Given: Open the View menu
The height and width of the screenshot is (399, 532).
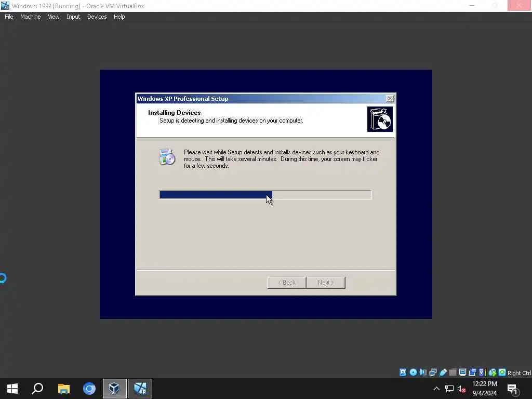Looking at the screenshot, I should 54,17.
